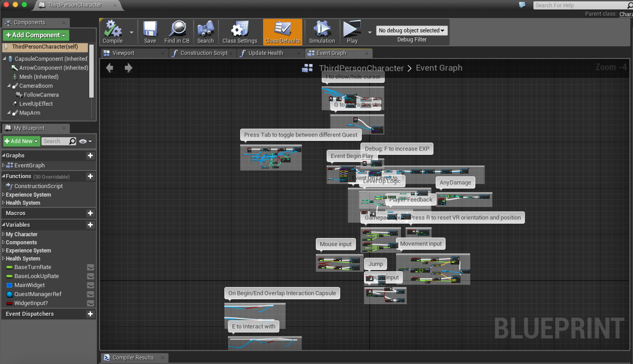This screenshot has width=633, height=364.
Task: Toggle visibility eye for BaseTurnRate variable
Action: click(x=90, y=267)
